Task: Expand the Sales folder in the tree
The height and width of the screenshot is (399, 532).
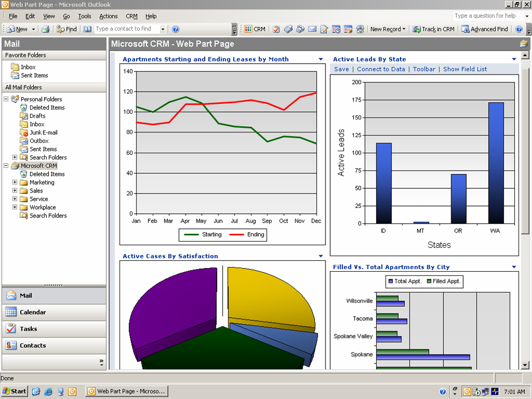Action: [15, 191]
